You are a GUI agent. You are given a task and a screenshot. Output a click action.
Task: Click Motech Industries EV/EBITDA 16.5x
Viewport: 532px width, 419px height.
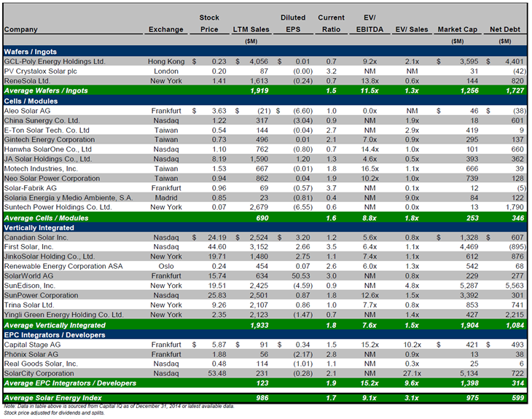click(369, 168)
